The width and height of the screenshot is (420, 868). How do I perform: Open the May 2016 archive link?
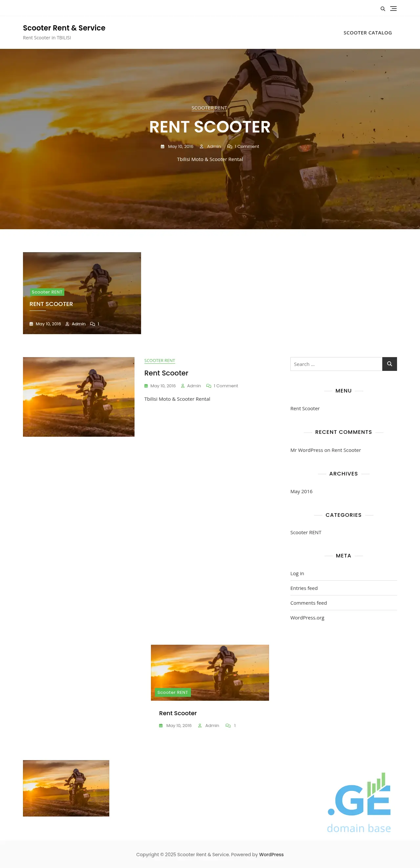tap(301, 491)
